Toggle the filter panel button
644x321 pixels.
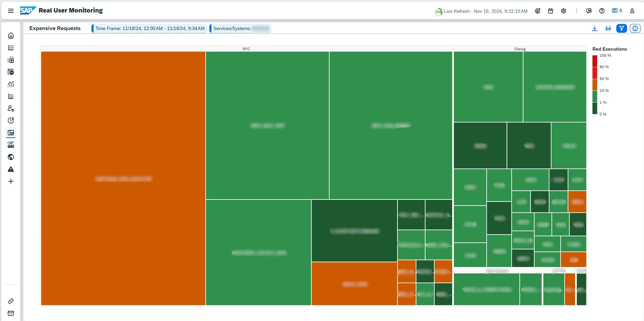(621, 29)
